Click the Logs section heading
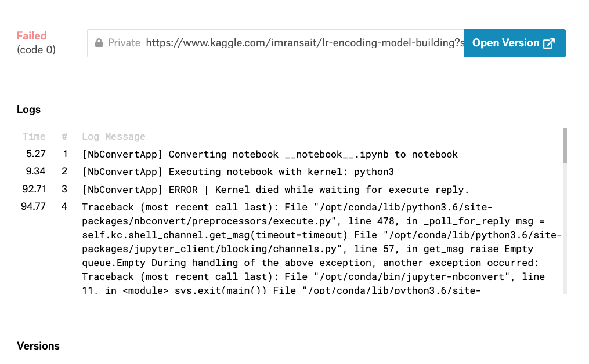589x364 pixels. point(29,110)
